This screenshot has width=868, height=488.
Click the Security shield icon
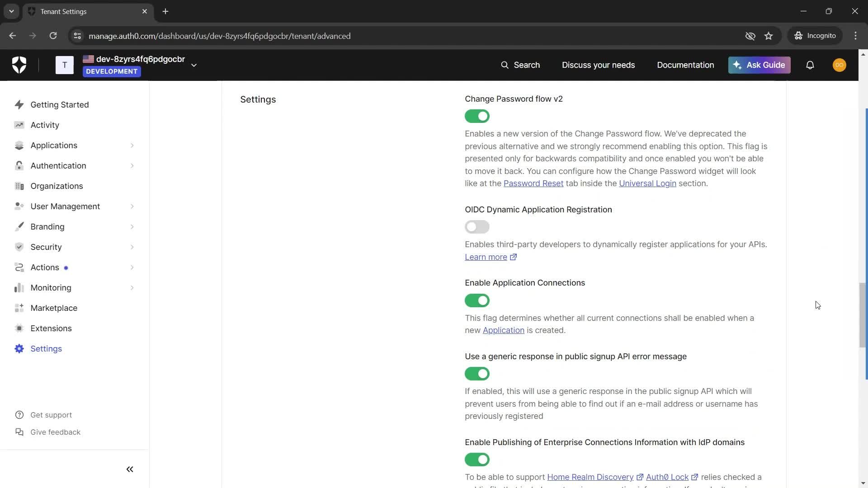(19, 247)
